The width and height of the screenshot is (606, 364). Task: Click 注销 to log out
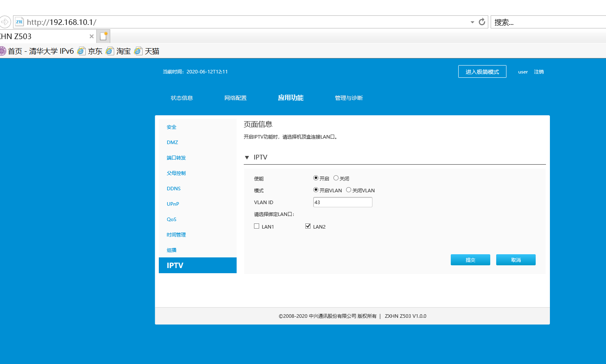[538, 72]
